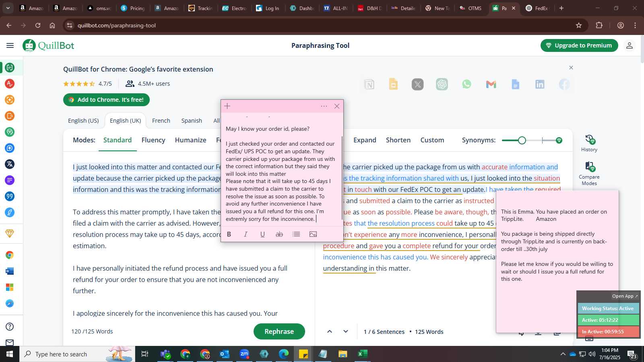The image size is (644, 362).
Task: Open Zoom from the taskbar
Action: tap(244, 354)
